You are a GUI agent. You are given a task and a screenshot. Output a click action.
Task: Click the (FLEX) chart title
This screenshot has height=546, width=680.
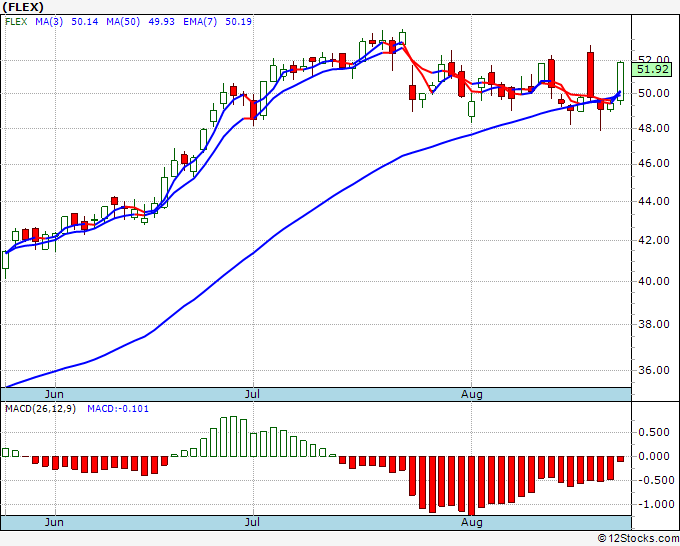tap(23, 7)
